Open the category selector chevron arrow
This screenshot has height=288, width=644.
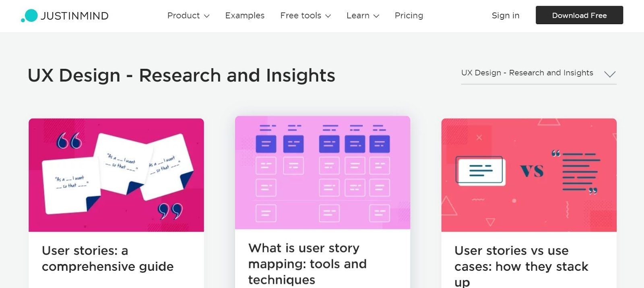(x=610, y=74)
